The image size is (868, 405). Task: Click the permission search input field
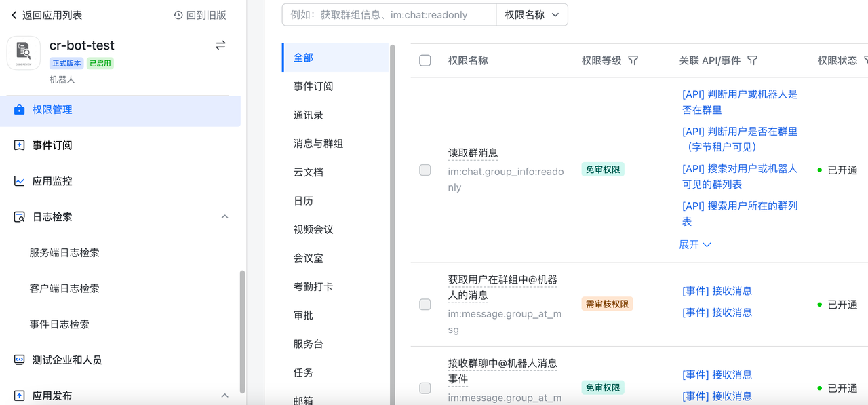(x=389, y=14)
